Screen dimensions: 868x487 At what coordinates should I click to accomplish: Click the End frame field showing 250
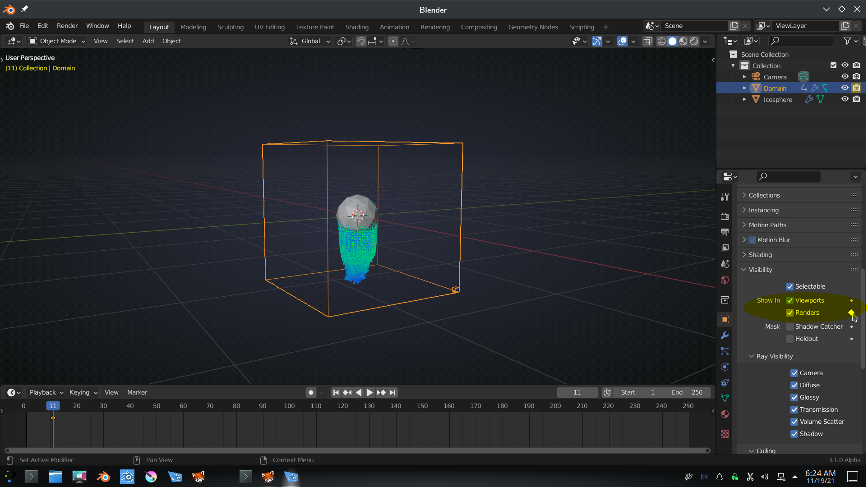[686, 392]
